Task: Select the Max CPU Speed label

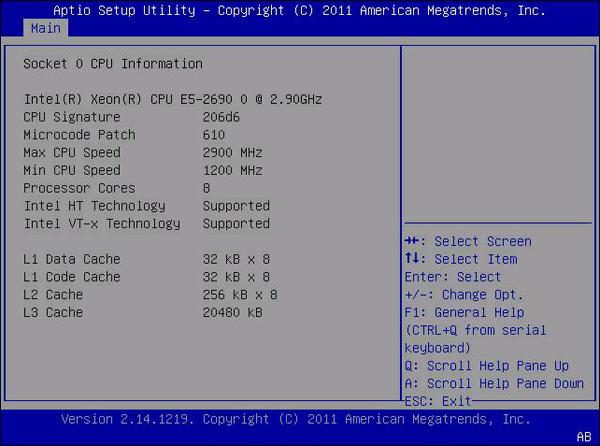Action: coord(72,153)
